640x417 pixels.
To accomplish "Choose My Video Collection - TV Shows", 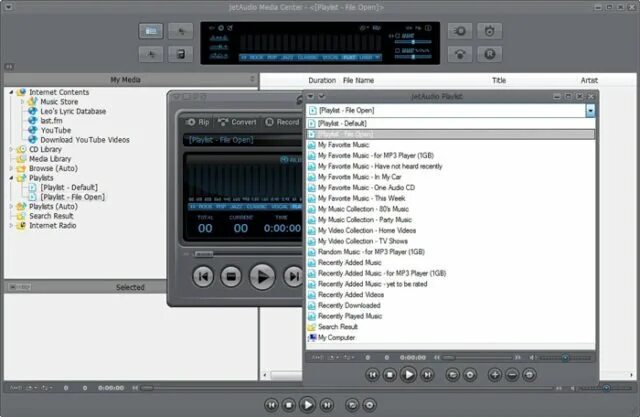I will pyautogui.click(x=450, y=241).
